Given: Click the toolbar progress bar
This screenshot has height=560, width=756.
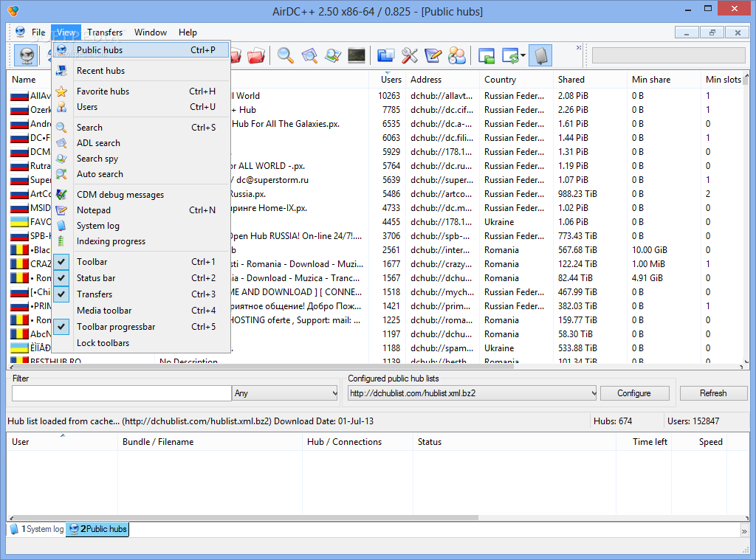Looking at the screenshot, I should tap(668, 55).
